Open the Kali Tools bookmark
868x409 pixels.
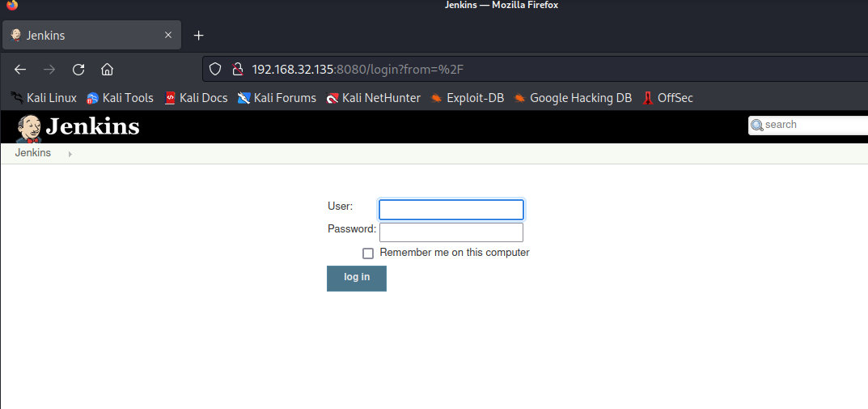click(120, 98)
